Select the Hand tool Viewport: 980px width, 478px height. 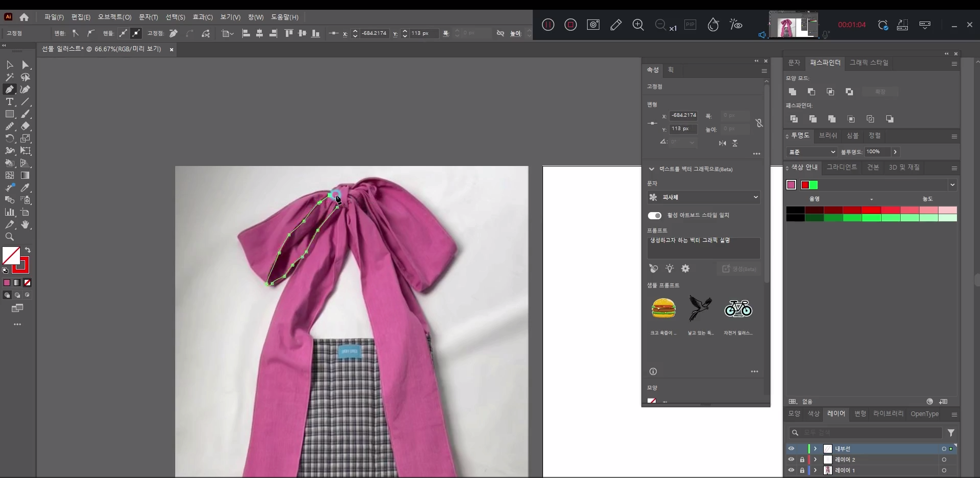tap(25, 224)
